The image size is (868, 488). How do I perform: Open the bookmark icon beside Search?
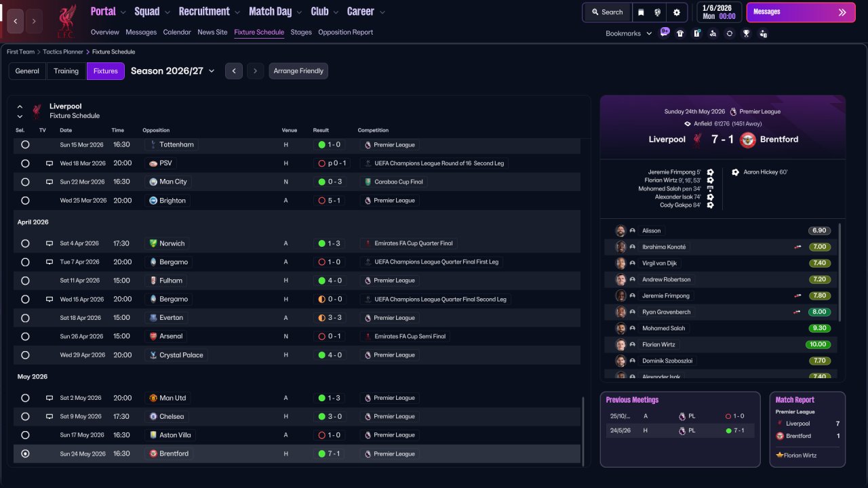[641, 12]
